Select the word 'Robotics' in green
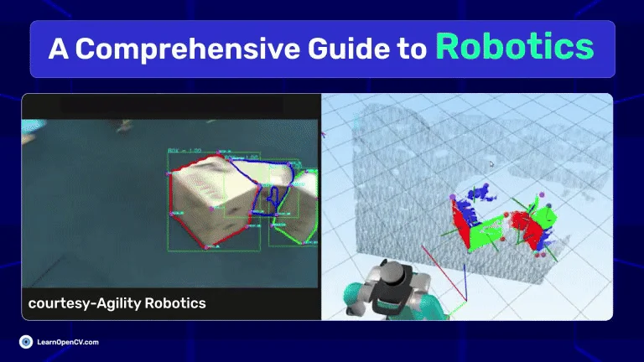Viewport: 644px width, 362px height. pos(515,47)
